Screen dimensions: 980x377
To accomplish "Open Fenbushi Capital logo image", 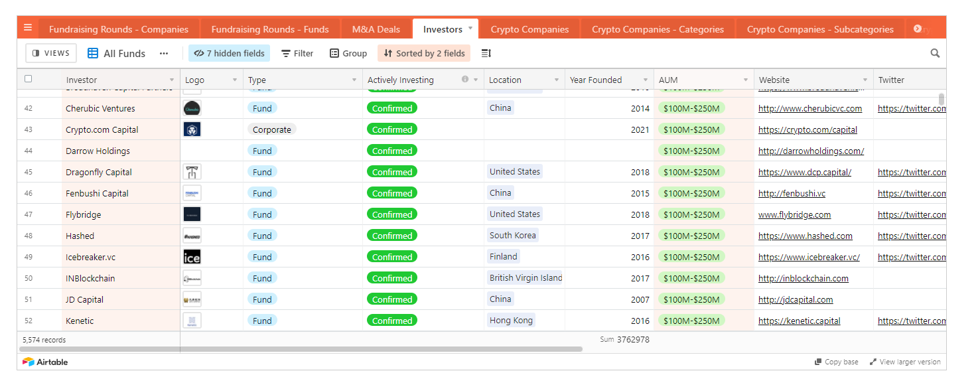I will [192, 193].
